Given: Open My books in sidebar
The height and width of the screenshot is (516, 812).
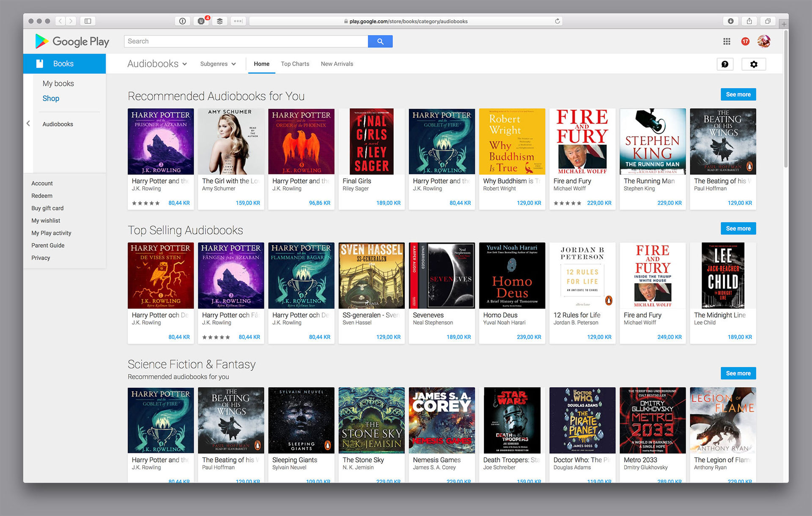Looking at the screenshot, I should [58, 83].
